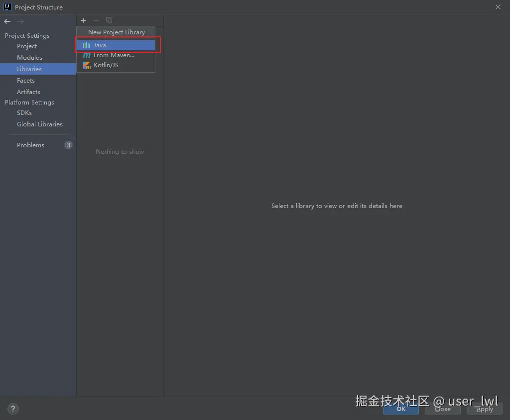Click the Problems count badge 3

coord(68,145)
